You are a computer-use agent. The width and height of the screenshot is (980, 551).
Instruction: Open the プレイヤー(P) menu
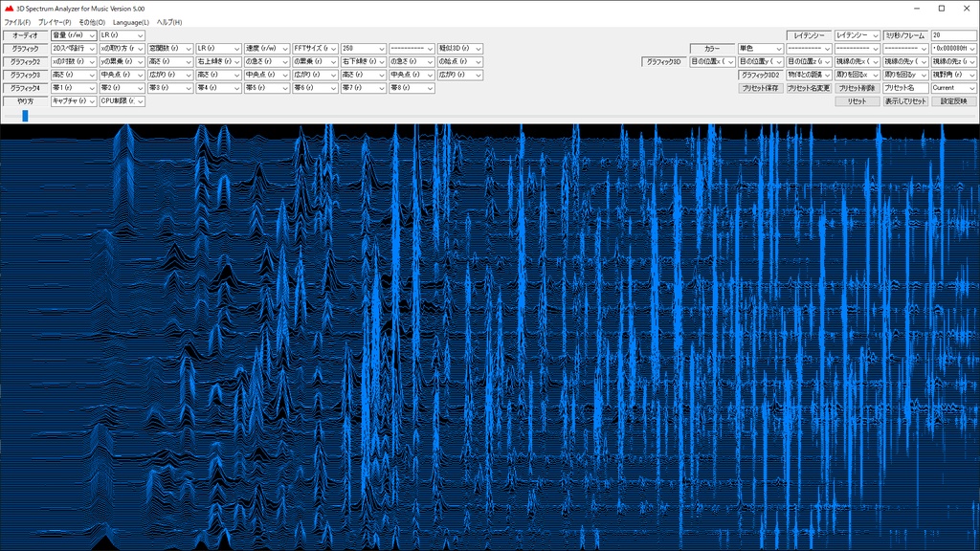55,23
